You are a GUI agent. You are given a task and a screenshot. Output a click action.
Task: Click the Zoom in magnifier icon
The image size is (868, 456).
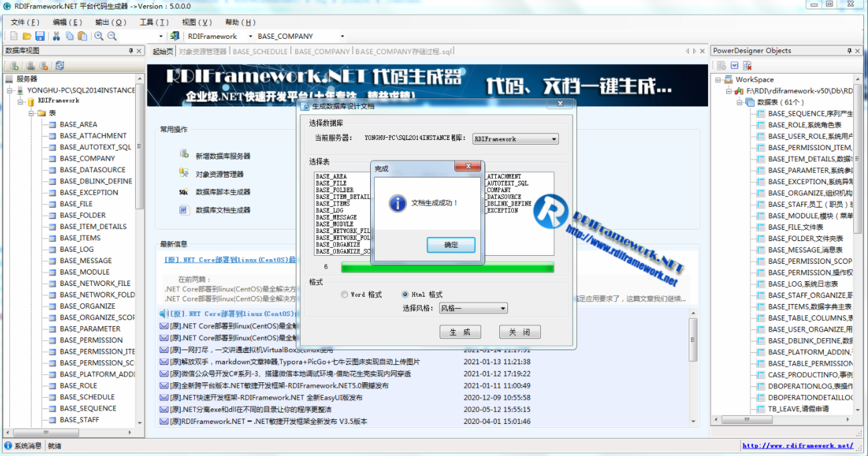pyautogui.click(x=99, y=36)
